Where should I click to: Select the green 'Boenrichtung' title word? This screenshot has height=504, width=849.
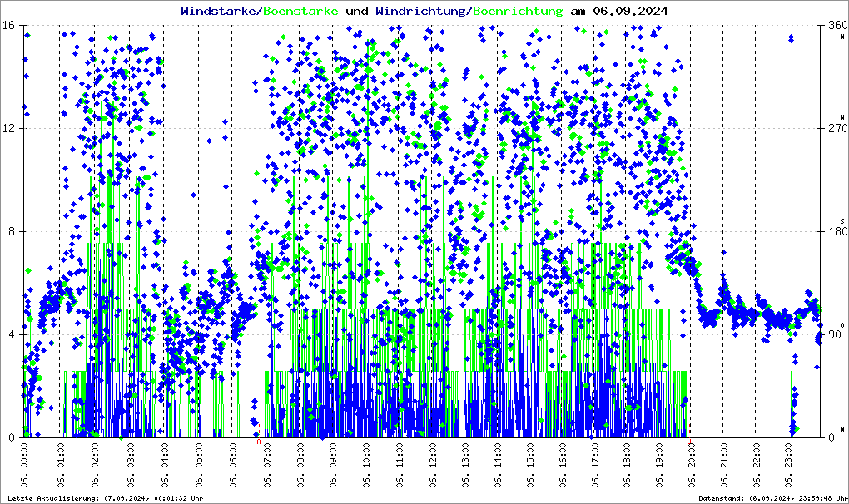pyautogui.click(x=518, y=11)
